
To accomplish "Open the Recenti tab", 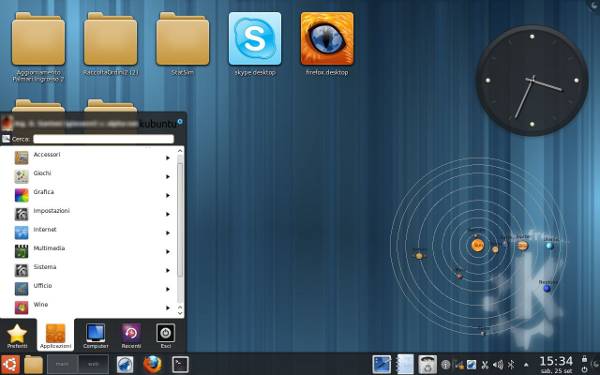I will 131,336.
